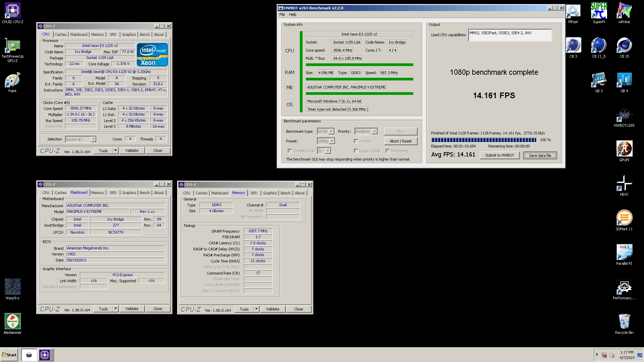The image size is (644, 362).
Task: Click volume tray icon
Action: (611, 355)
